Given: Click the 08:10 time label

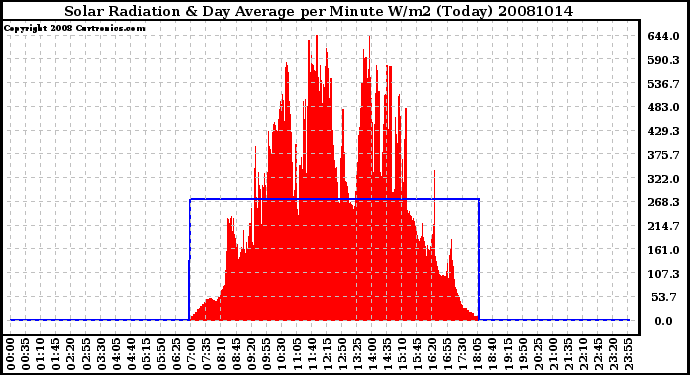Looking at the screenshot, I should [221, 354].
